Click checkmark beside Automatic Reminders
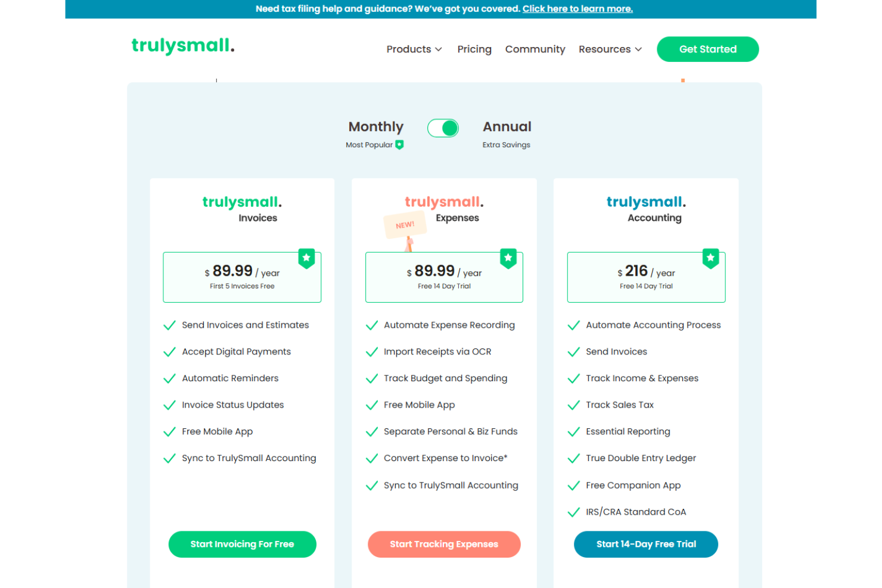This screenshot has width=882, height=588. coord(170,378)
